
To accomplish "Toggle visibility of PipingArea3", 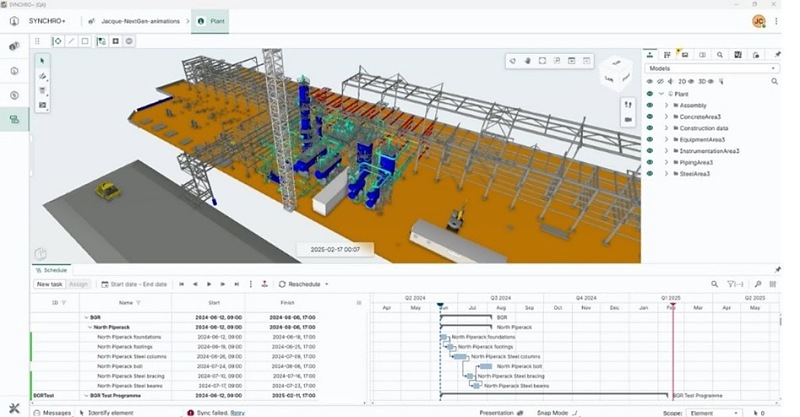I will click(650, 162).
